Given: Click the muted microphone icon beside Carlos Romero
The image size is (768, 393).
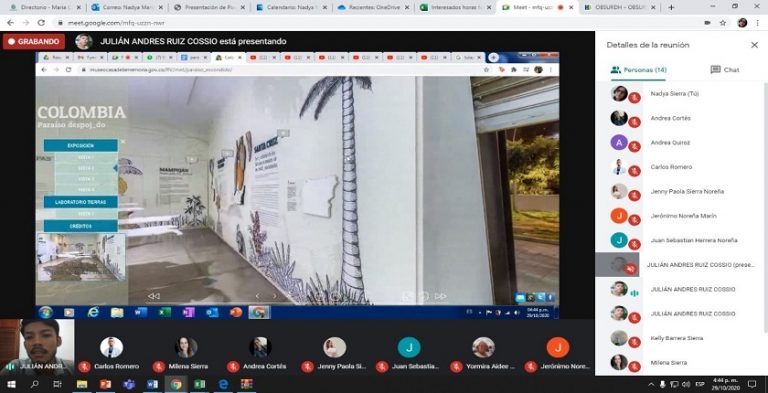Looking at the screenshot, I should tap(634, 171).
